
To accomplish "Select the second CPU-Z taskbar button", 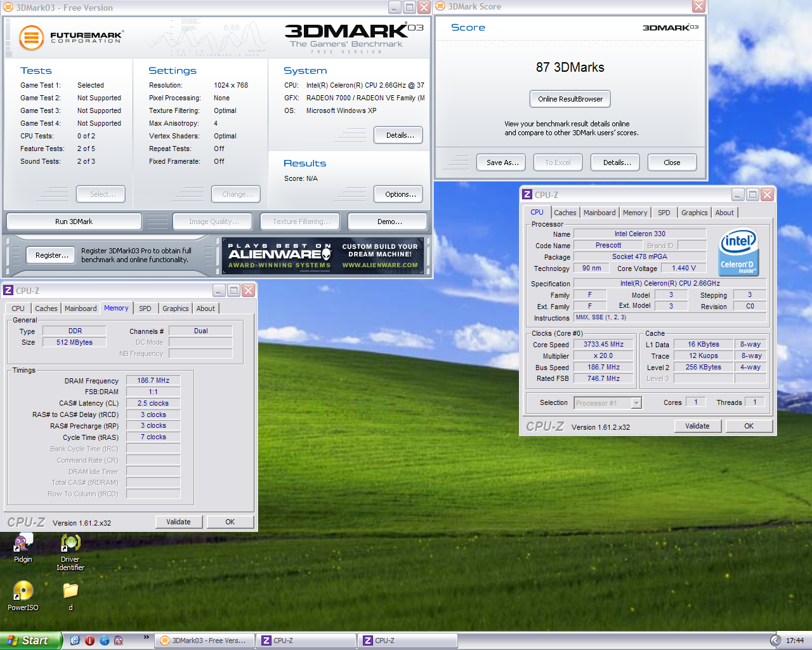I will [x=407, y=640].
